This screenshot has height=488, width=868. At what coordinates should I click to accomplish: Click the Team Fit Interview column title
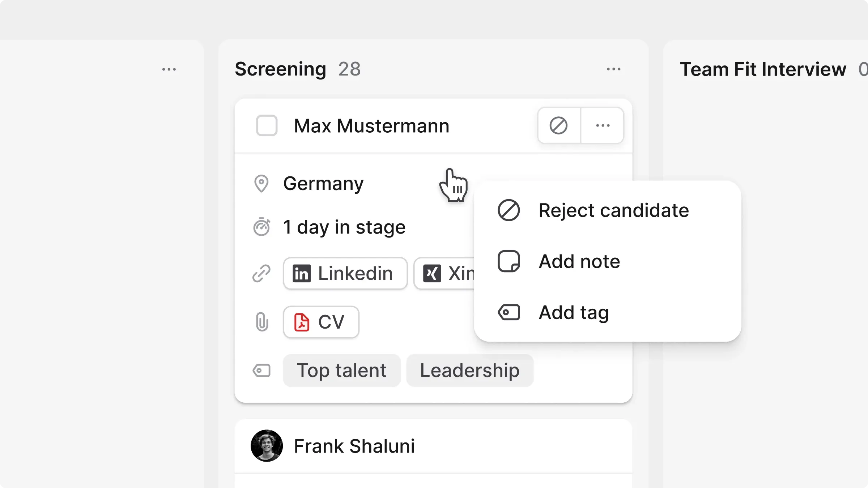(x=763, y=69)
